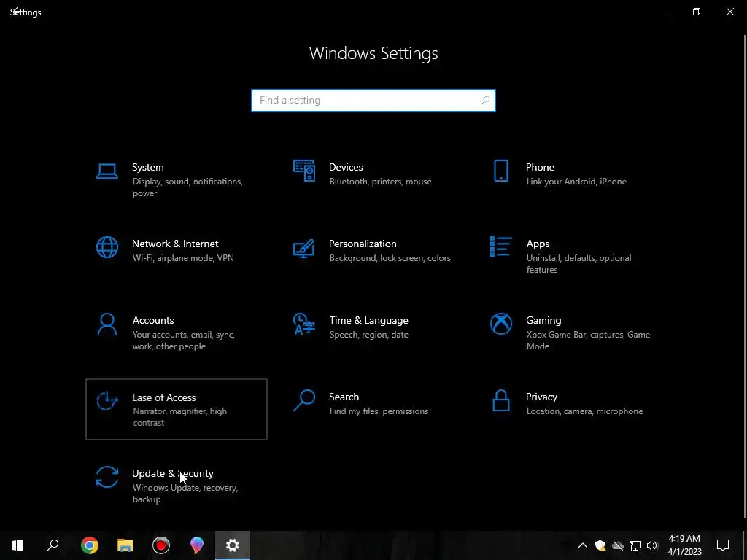The image size is (747, 560).
Task: Open the Windows Start menu
Action: [18, 545]
